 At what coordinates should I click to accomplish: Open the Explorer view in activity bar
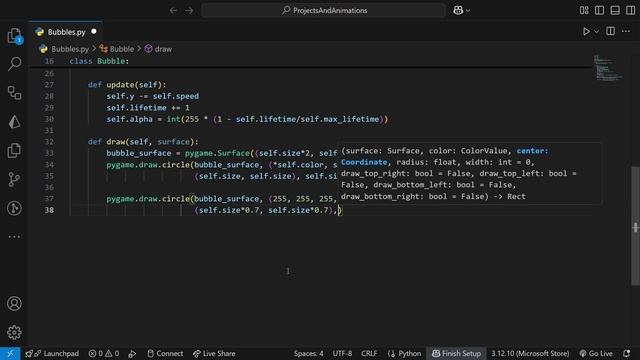pos(14,36)
